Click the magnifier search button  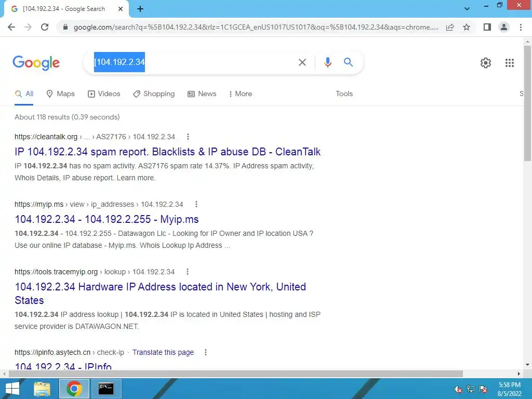[348, 62]
